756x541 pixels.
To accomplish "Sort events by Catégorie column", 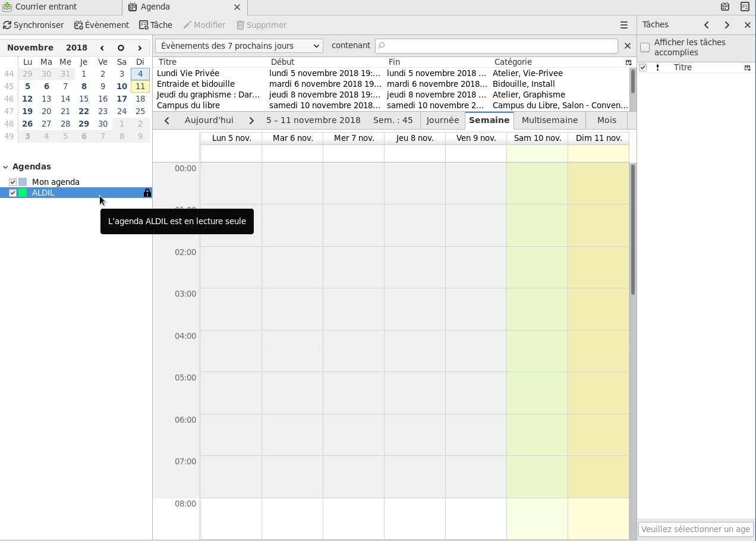I will tap(557, 62).
